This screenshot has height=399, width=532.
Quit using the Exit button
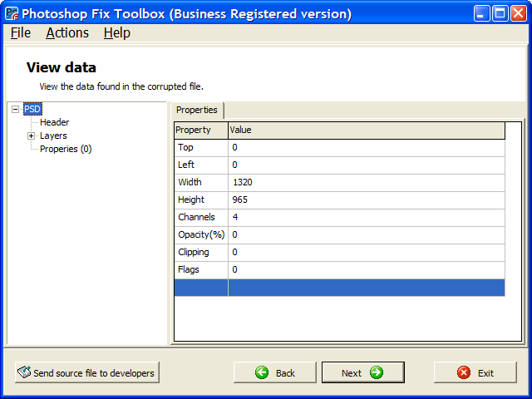(475, 372)
